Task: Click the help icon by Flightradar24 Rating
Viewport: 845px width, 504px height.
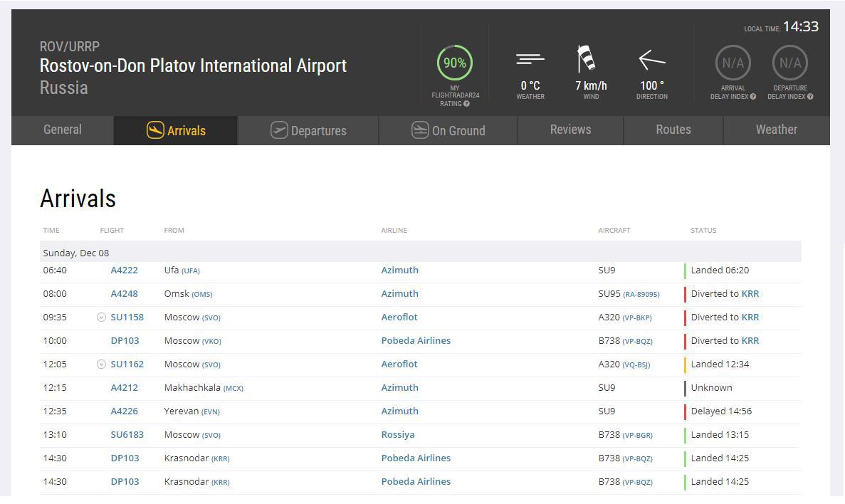Action: coord(467,104)
